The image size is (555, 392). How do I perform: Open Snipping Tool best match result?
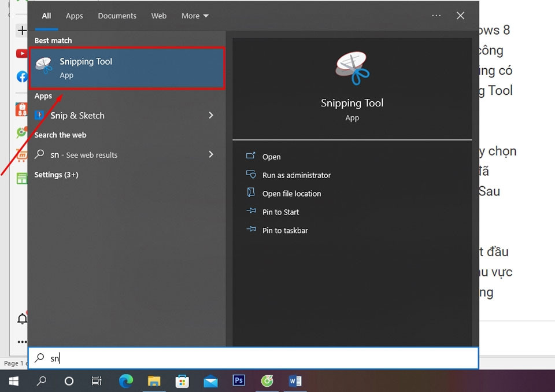click(x=127, y=68)
